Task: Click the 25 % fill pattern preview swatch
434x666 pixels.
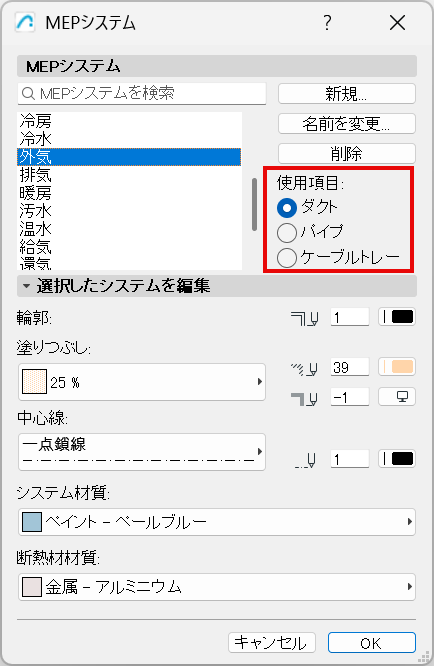Action: (34, 381)
